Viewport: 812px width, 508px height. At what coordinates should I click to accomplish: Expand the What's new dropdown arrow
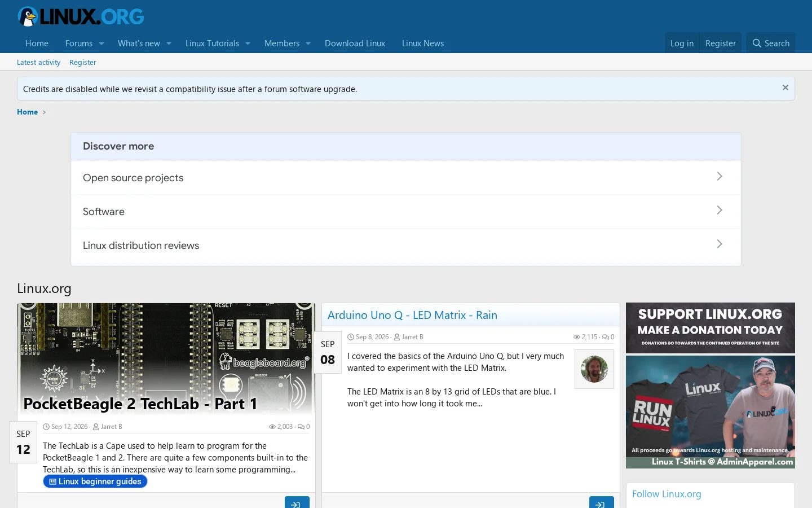point(169,43)
